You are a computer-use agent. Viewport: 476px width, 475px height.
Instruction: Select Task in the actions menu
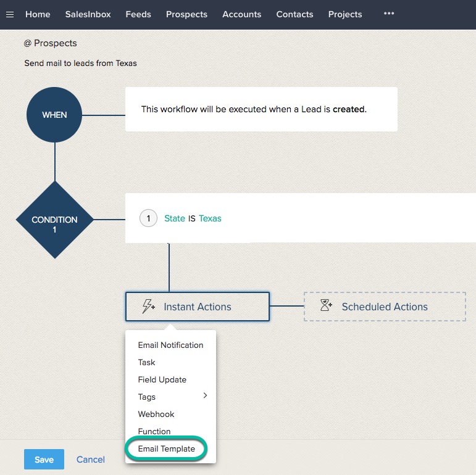[x=147, y=362]
